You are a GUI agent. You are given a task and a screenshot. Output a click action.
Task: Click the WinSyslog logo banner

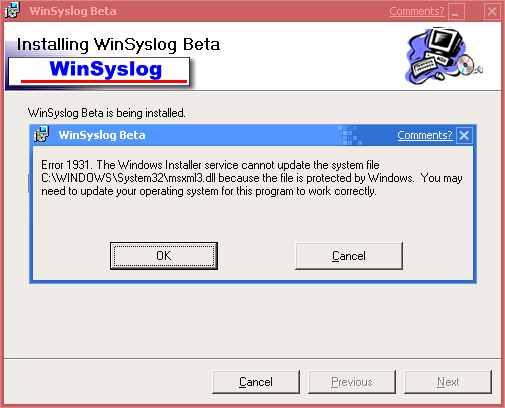point(99,72)
